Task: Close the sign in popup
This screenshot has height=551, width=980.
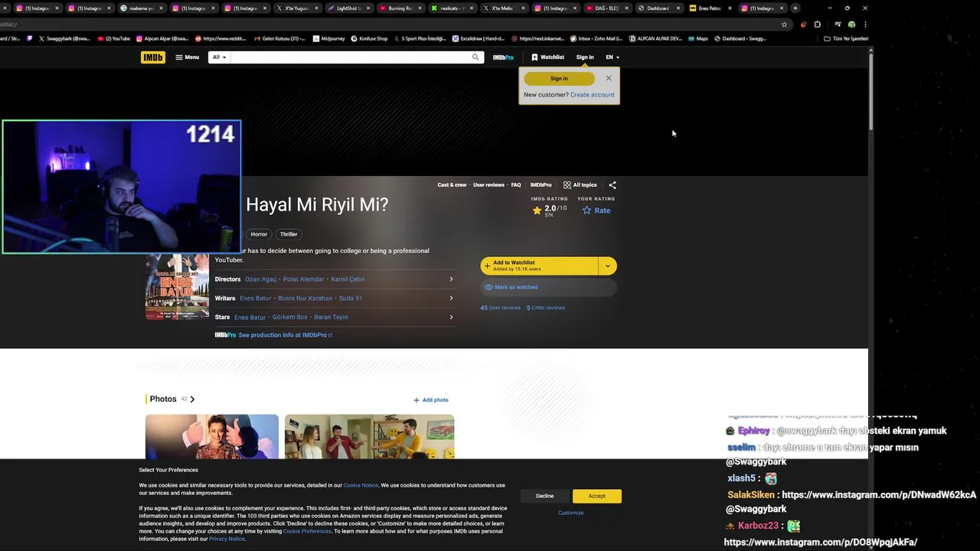Action: pos(609,78)
